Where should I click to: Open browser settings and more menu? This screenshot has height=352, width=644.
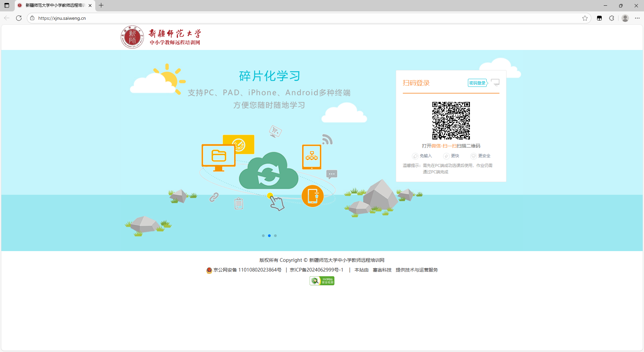637,18
